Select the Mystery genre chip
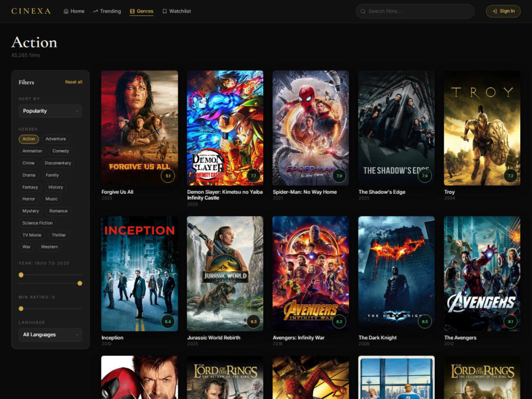The height and width of the screenshot is (399, 532). click(x=30, y=211)
